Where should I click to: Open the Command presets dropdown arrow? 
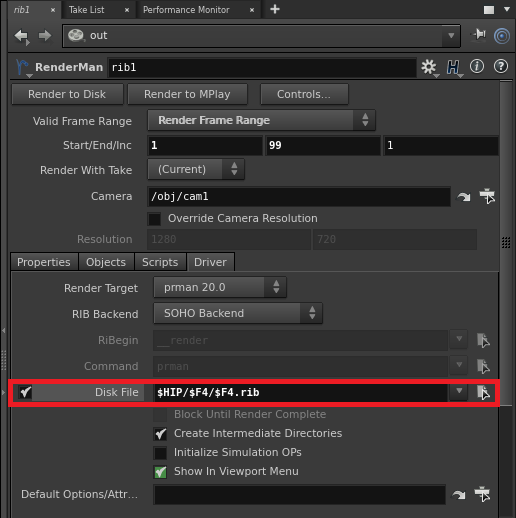(x=459, y=365)
